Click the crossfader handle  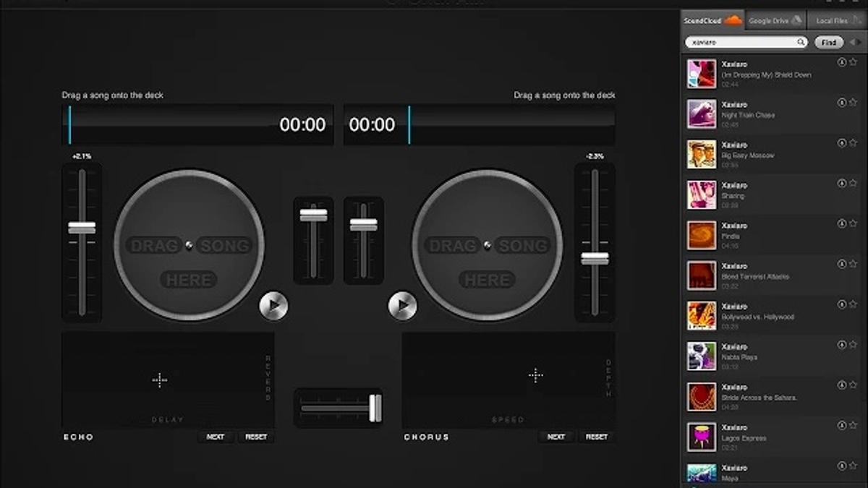click(x=375, y=408)
